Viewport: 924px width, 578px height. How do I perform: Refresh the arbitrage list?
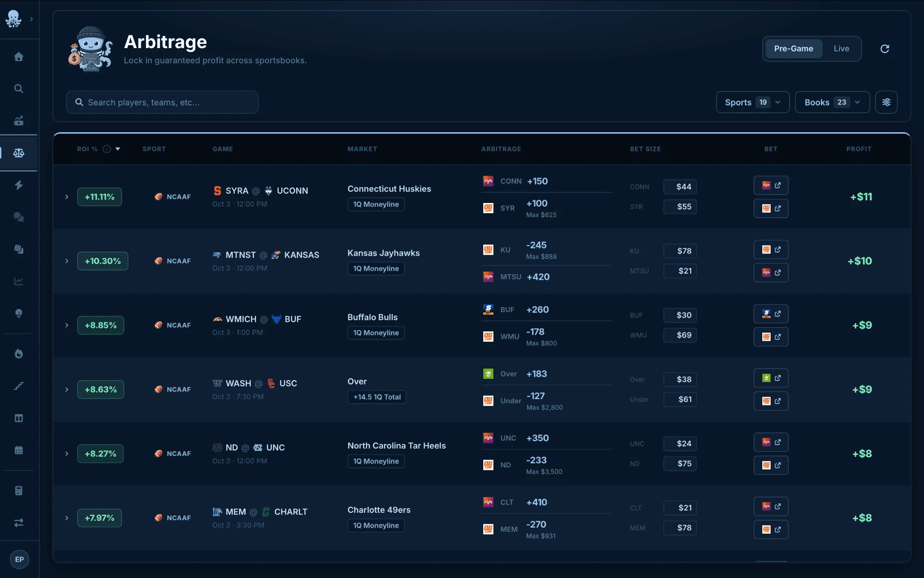click(885, 49)
